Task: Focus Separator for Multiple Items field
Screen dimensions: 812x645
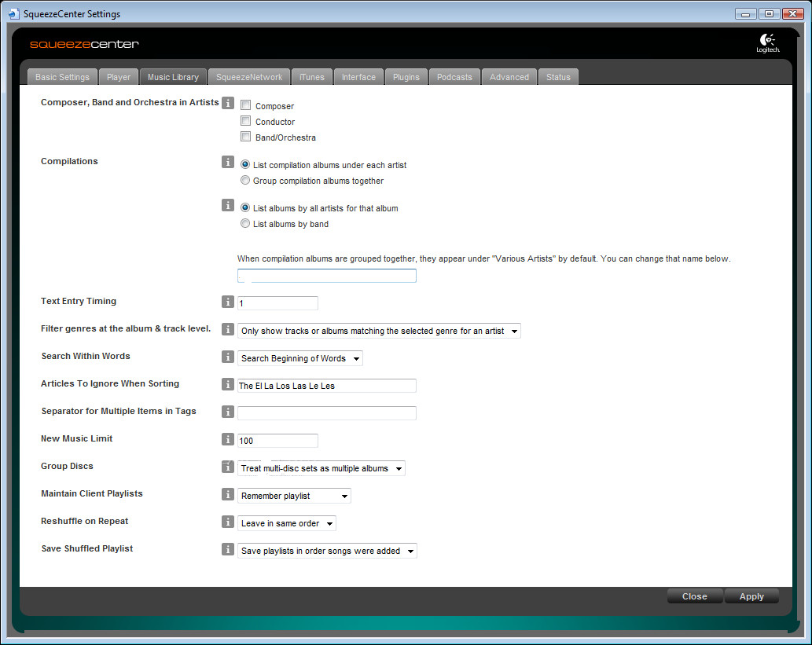Action: pyautogui.click(x=327, y=413)
